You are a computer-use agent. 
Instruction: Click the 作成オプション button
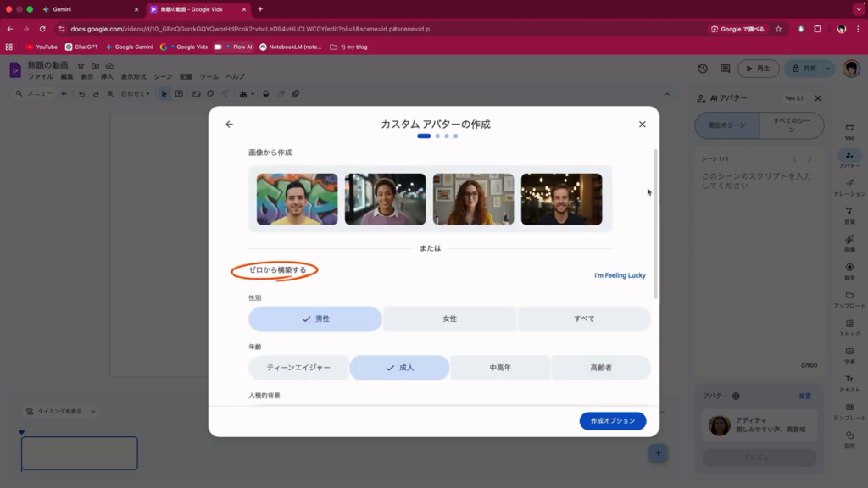tap(612, 421)
